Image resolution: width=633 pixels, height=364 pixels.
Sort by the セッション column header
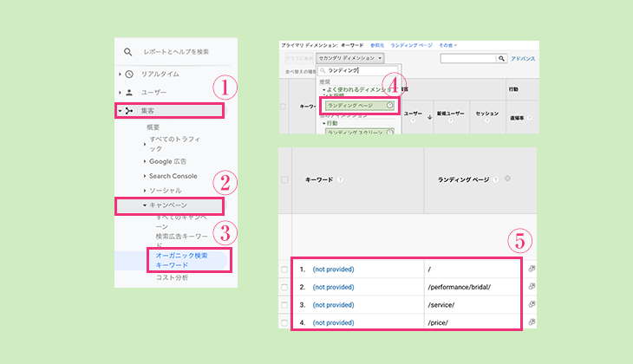487,114
